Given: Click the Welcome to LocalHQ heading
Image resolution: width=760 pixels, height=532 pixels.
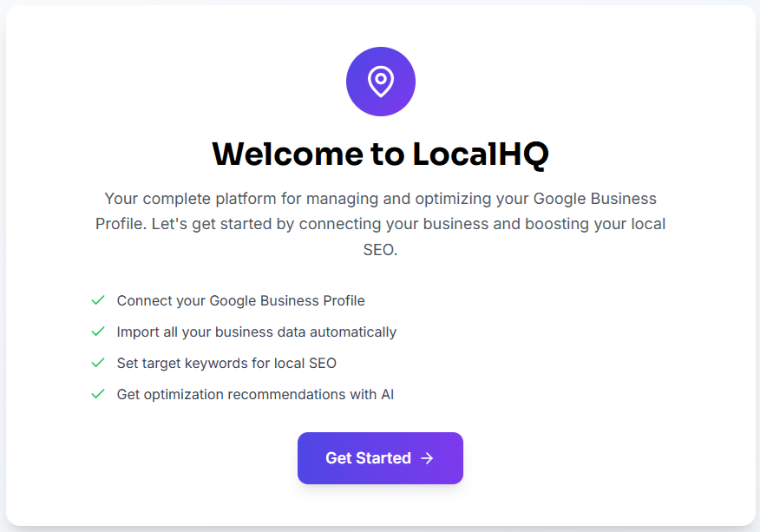Looking at the screenshot, I should [380, 154].
